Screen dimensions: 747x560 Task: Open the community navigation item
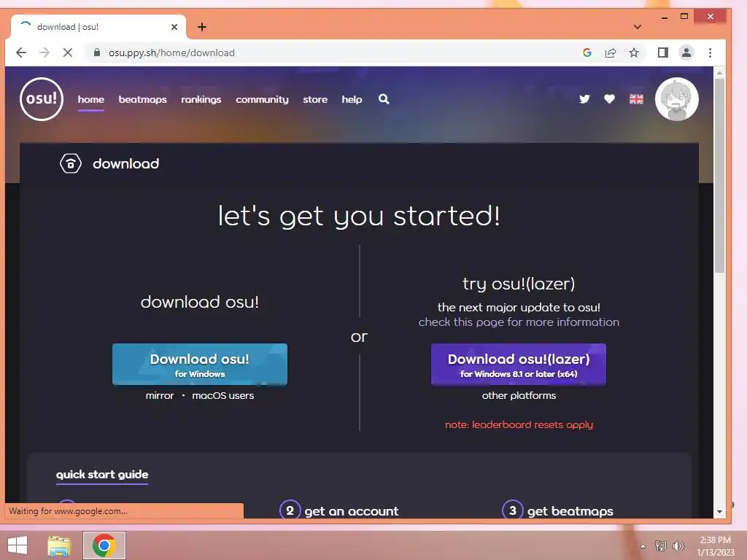pos(262,99)
